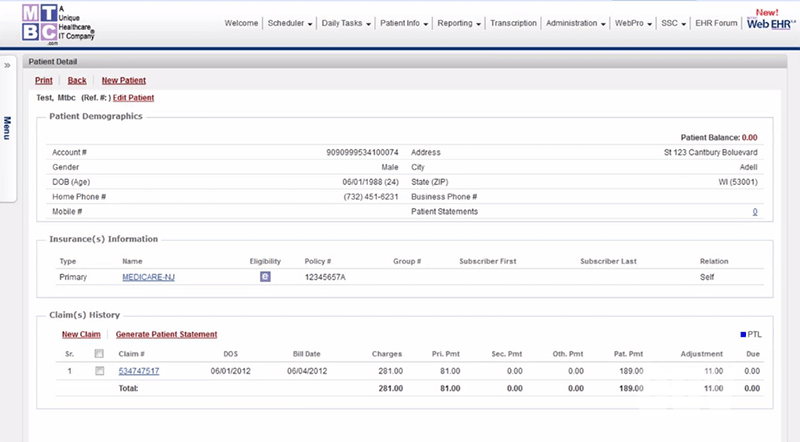Go to the Welcome menu item

pos(242,23)
